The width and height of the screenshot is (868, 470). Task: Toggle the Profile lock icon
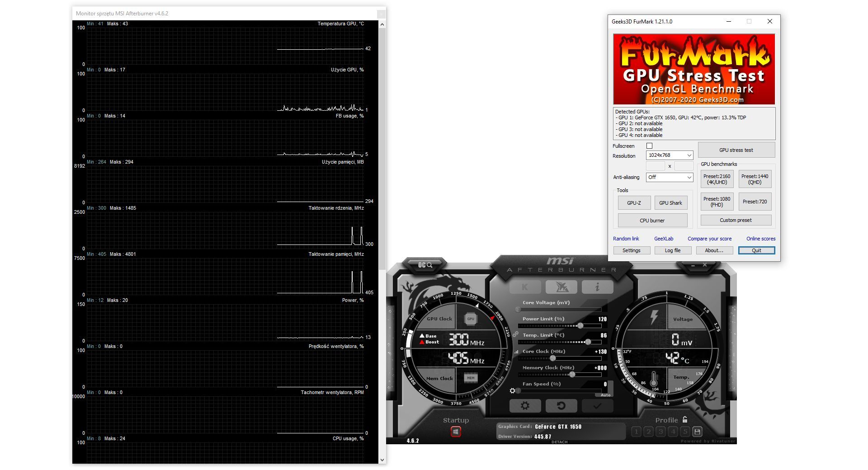click(x=685, y=419)
